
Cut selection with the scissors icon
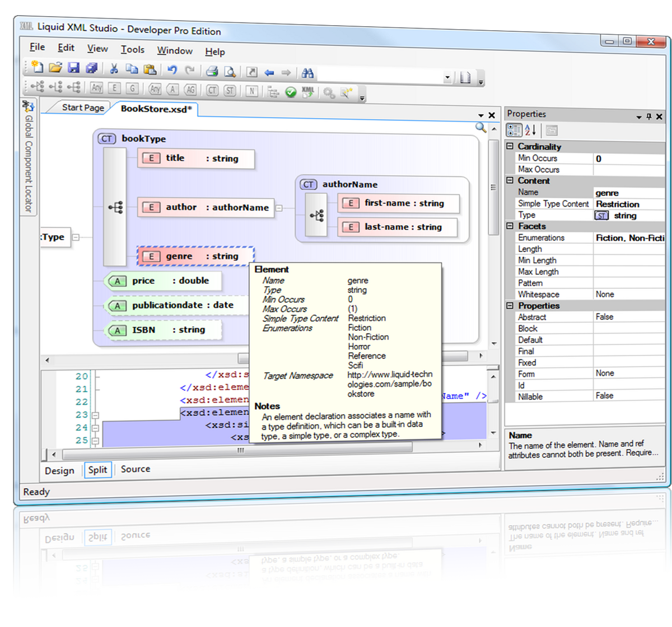coord(114,69)
